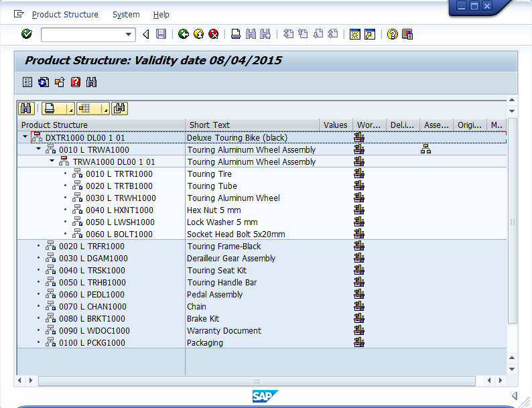Click the status bar expand triangle
This screenshot has width=532, height=408.
515,395
